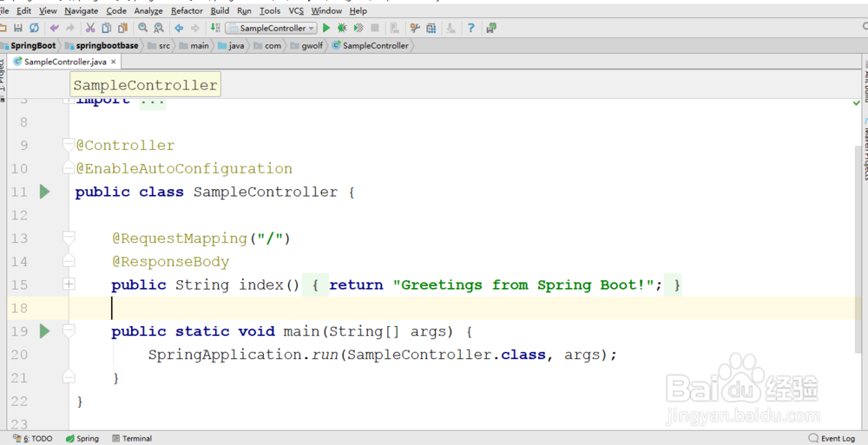Click the green checkmark inspection indicator

coord(857,103)
